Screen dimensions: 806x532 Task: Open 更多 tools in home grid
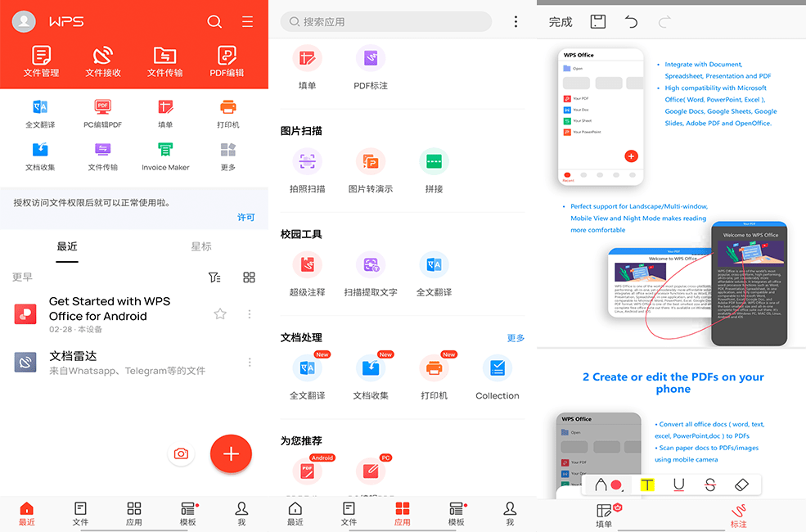pos(227,157)
